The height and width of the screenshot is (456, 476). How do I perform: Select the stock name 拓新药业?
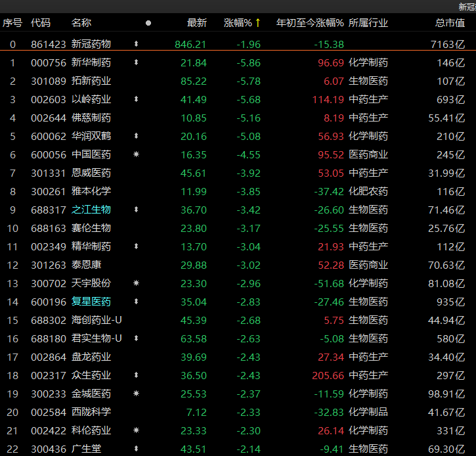91,81
